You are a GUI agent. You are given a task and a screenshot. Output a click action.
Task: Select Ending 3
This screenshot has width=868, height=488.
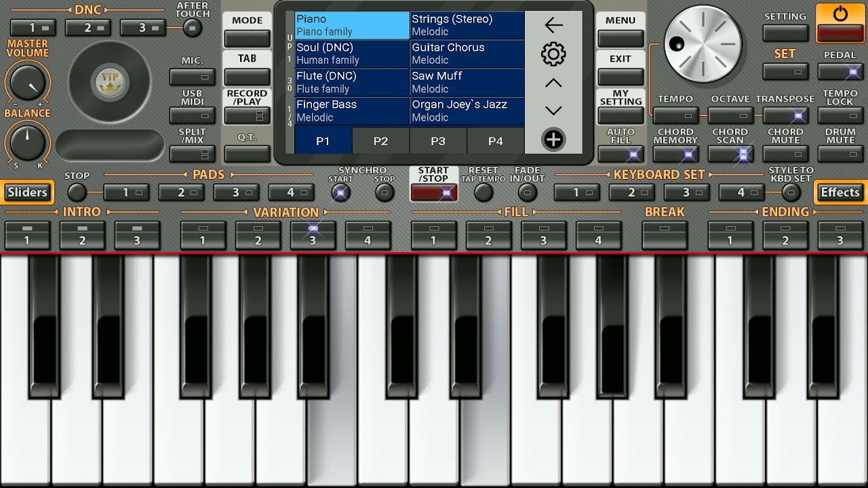tap(840, 235)
